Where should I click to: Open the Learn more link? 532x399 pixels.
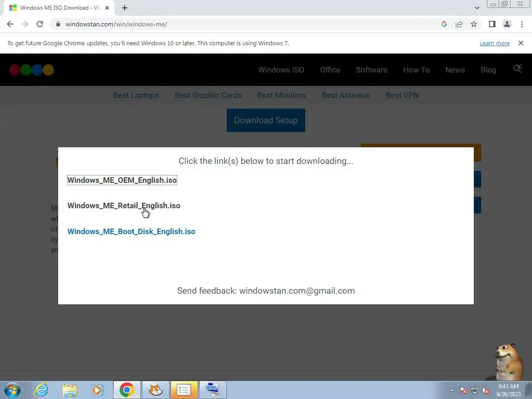494,43
